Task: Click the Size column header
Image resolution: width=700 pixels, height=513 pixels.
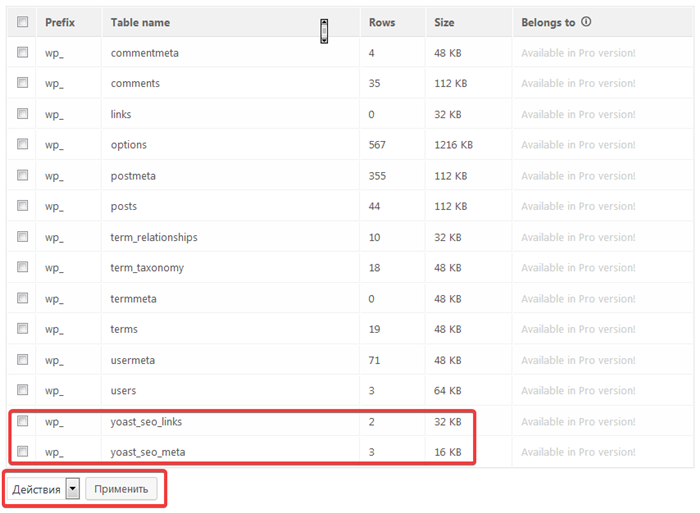Action: tap(444, 22)
